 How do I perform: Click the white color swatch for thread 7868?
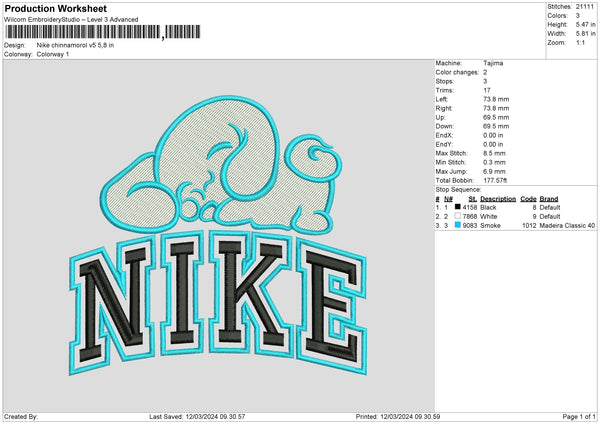[x=457, y=216]
